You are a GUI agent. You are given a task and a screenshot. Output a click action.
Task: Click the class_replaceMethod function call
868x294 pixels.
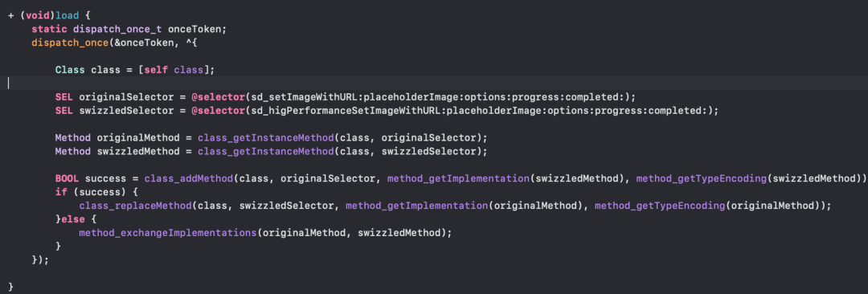(x=136, y=206)
